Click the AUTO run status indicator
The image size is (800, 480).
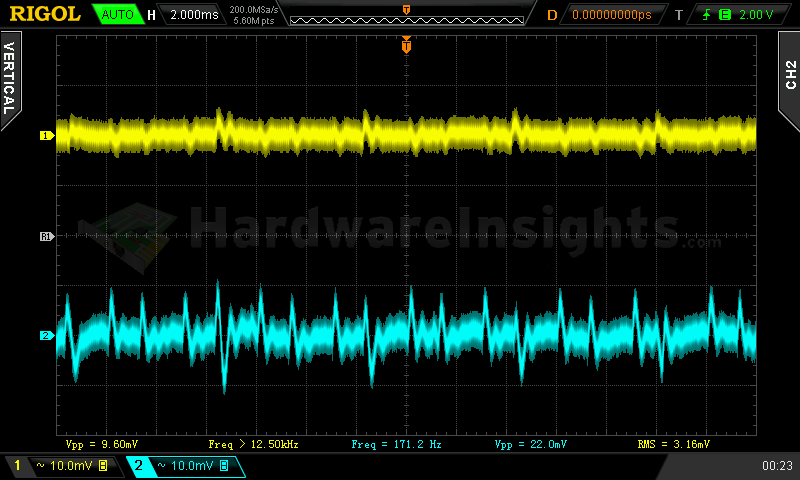coord(117,15)
